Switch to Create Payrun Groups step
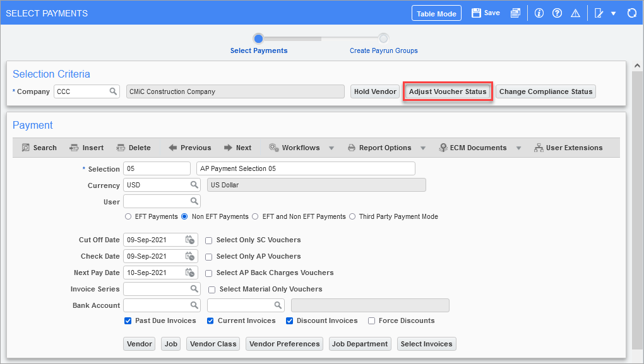The image size is (644, 364). (384, 50)
